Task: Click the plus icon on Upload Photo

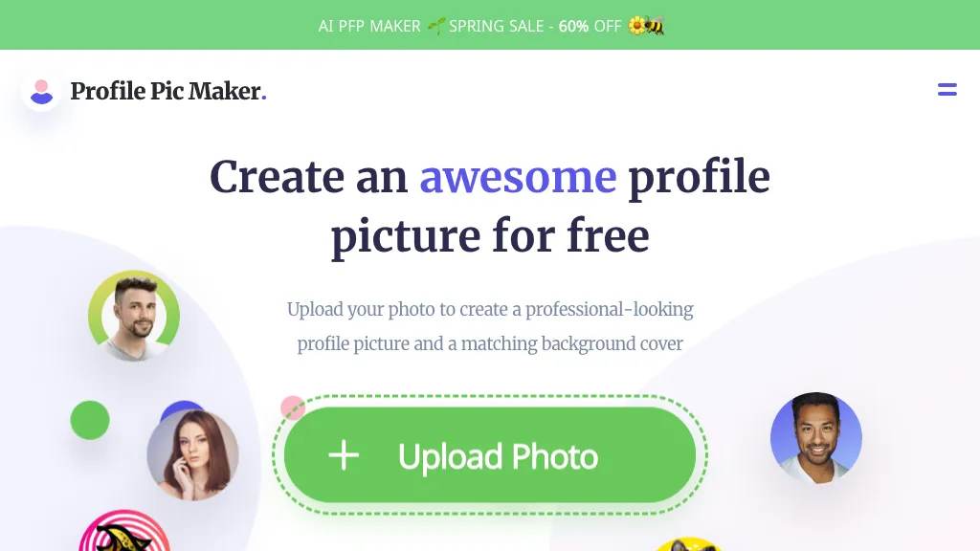Action: [x=344, y=455]
